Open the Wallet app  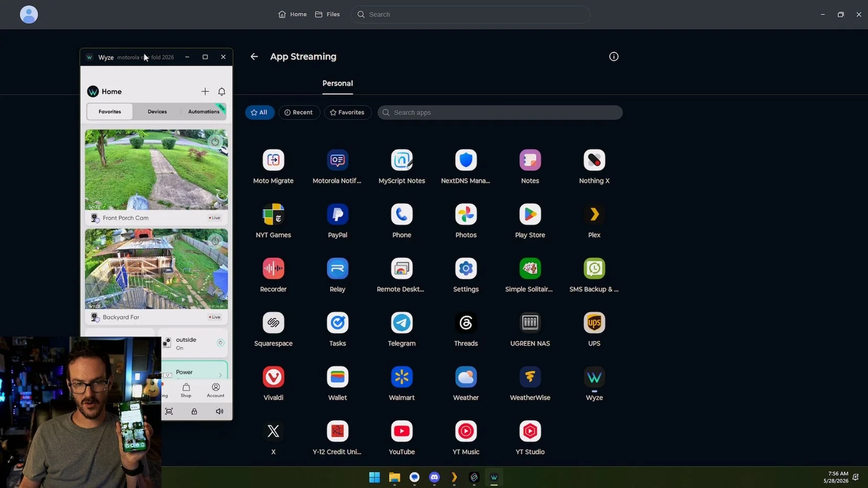click(x=338, y=377)
